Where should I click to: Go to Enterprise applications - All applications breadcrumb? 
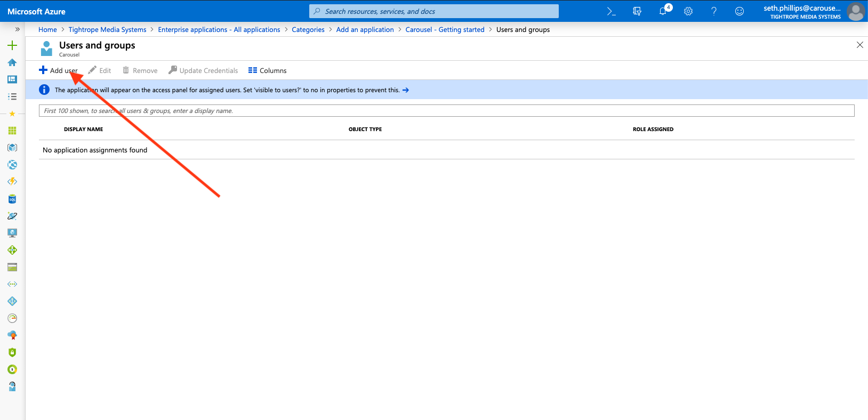coord(219,30)
